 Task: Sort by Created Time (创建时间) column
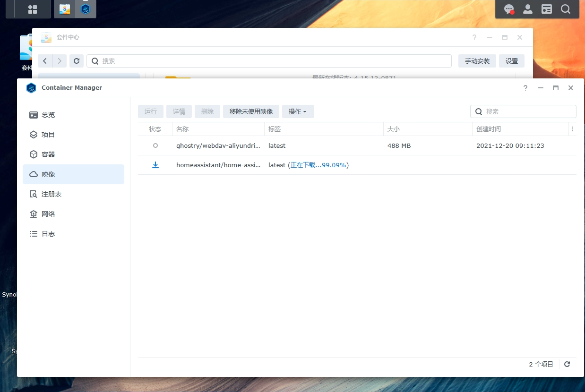pos(520,129)
